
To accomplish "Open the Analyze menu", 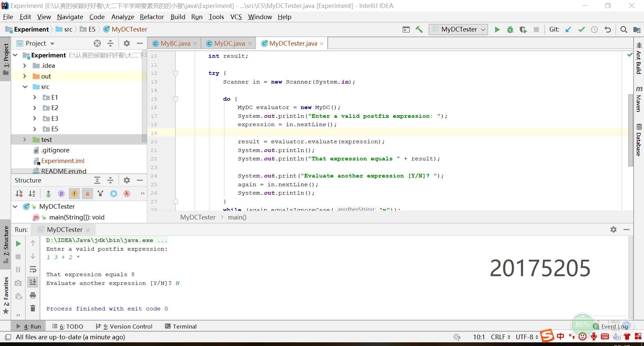I will tap(122, 17).
